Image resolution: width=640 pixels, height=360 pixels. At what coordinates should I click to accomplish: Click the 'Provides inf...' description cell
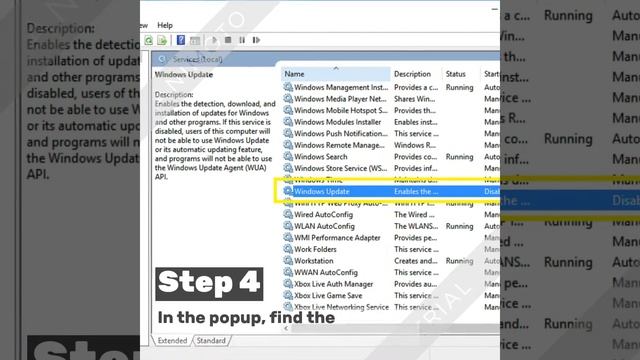coord(416,168)
